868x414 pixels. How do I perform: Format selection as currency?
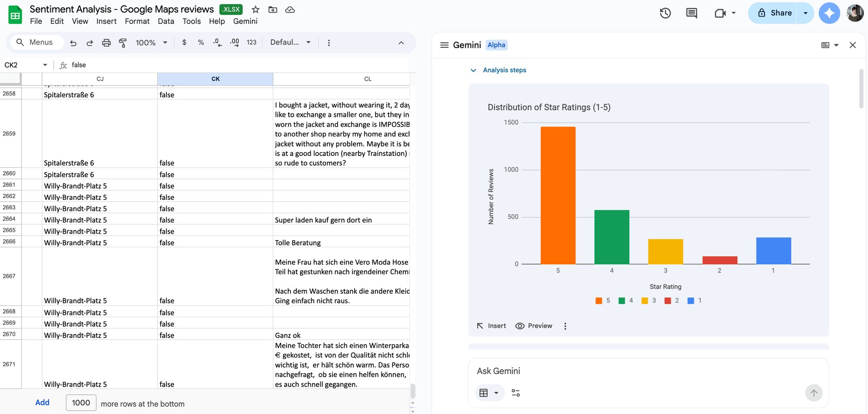[x=184, y=43]
